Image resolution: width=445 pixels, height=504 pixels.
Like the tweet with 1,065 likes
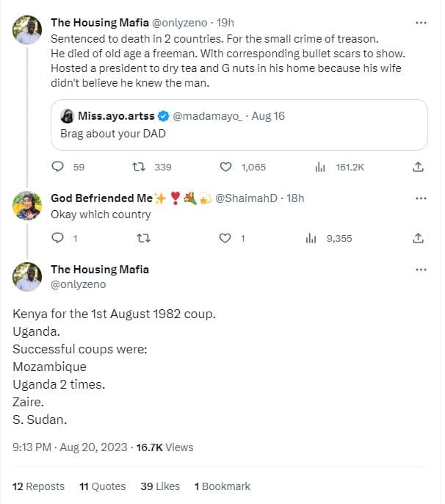point(227,168)
